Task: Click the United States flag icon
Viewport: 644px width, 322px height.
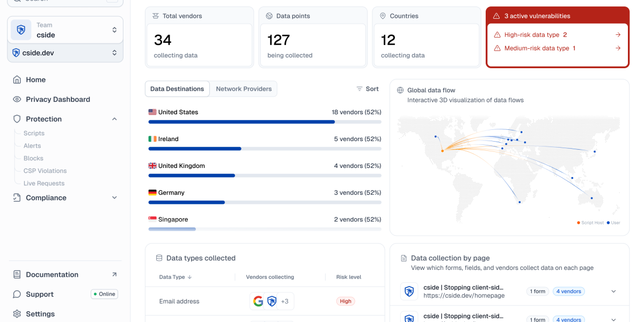Action: click(152, 112)
